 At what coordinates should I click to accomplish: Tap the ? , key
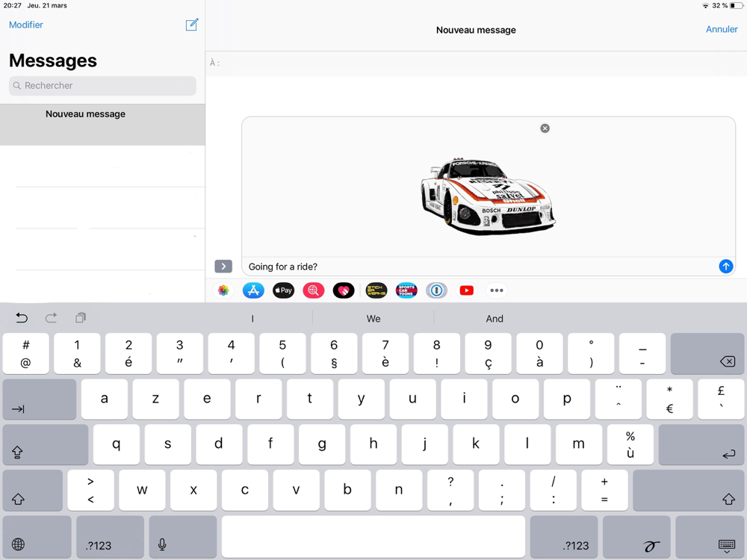450,490
